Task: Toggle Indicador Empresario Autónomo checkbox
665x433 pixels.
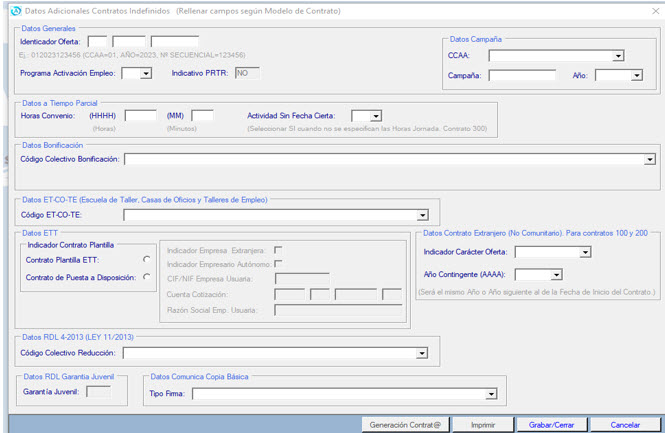Action: pos(278,263)
